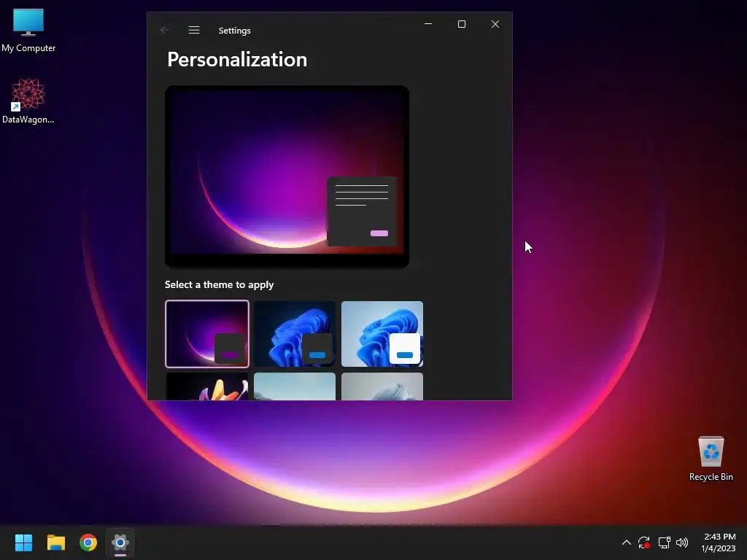Click the 'Select a theme to apply' label

point(219,285)
